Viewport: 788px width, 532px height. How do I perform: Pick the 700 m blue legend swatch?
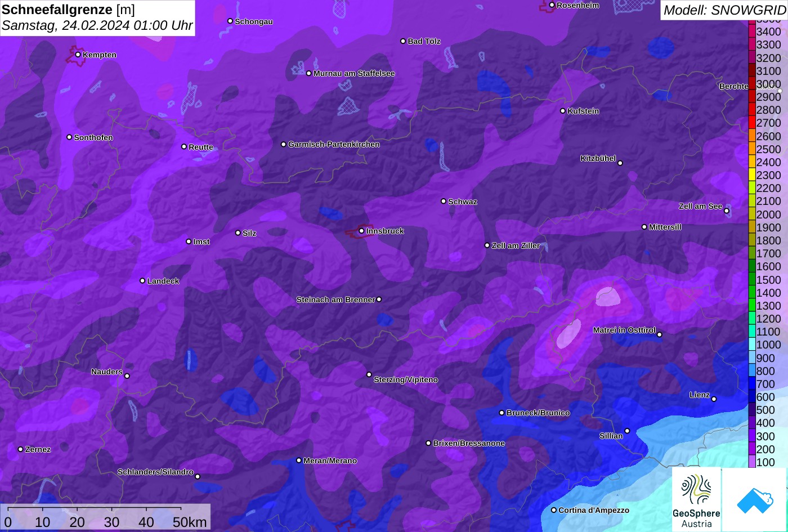click(x=751, y=384)
